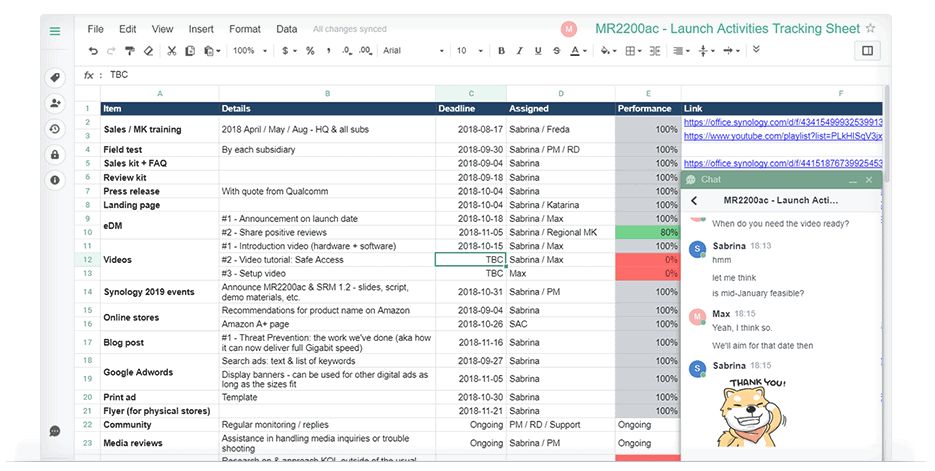Apply comma thousands separator format
The width and height of the screenshot is (935, 471).
[329, 51]
